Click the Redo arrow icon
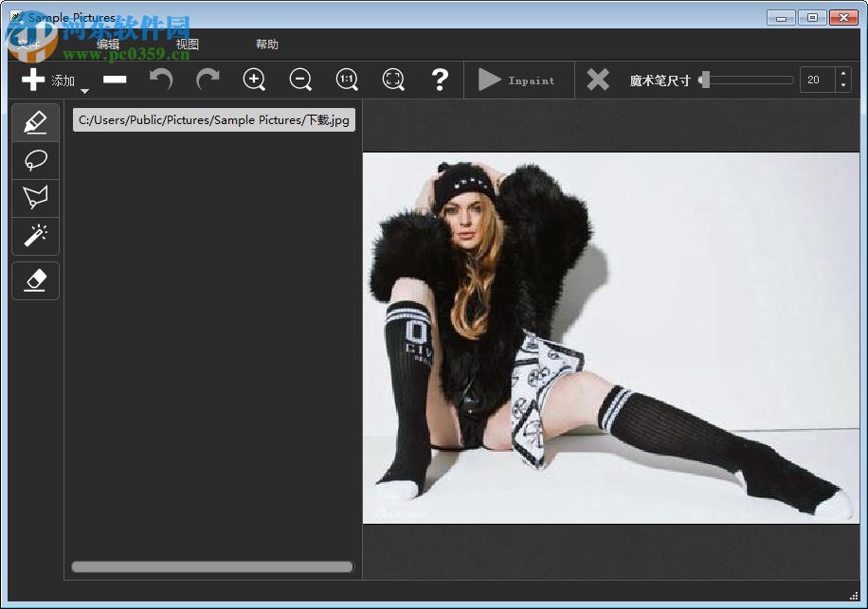This screenshot has width=868, height=609. (208, 81)
